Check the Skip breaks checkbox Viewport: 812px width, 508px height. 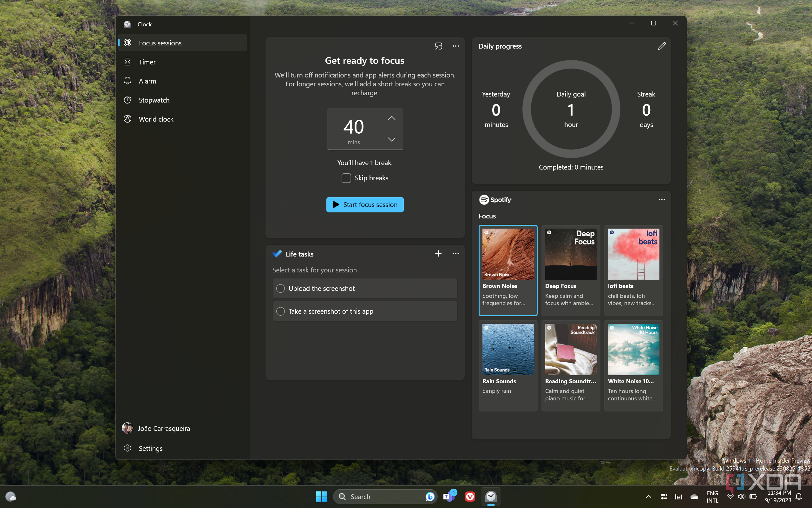pos(346,178)
